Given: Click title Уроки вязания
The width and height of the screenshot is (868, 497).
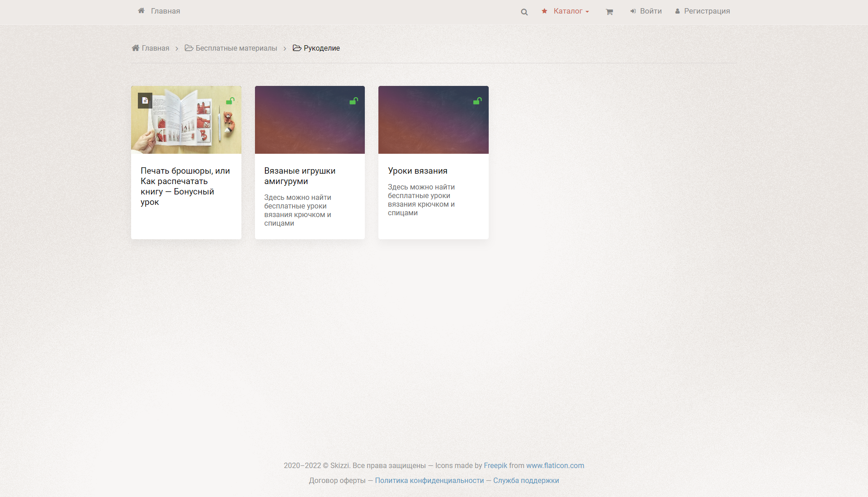Looking at the screenshot, I should pos(418,170).
